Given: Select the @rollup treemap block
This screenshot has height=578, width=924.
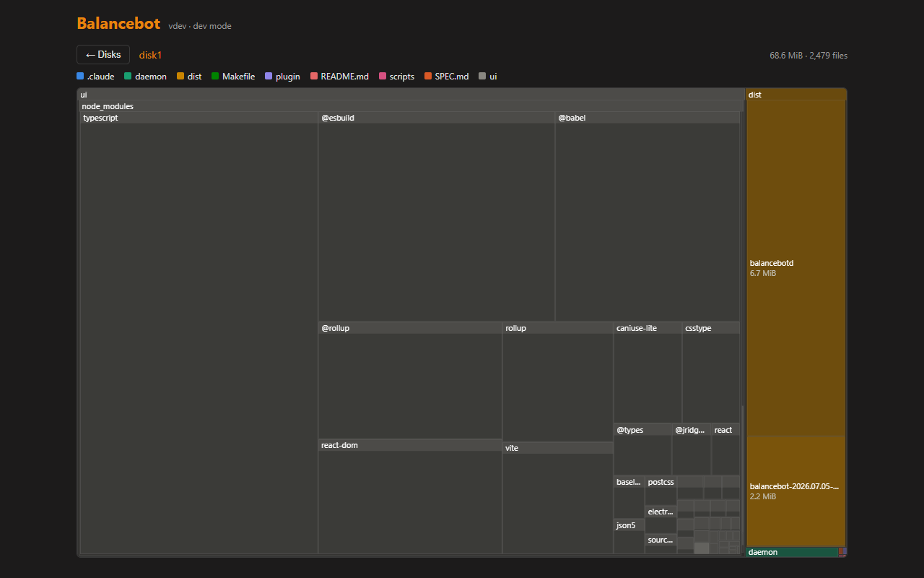Looking at the screenshot, I should (410, 380).
